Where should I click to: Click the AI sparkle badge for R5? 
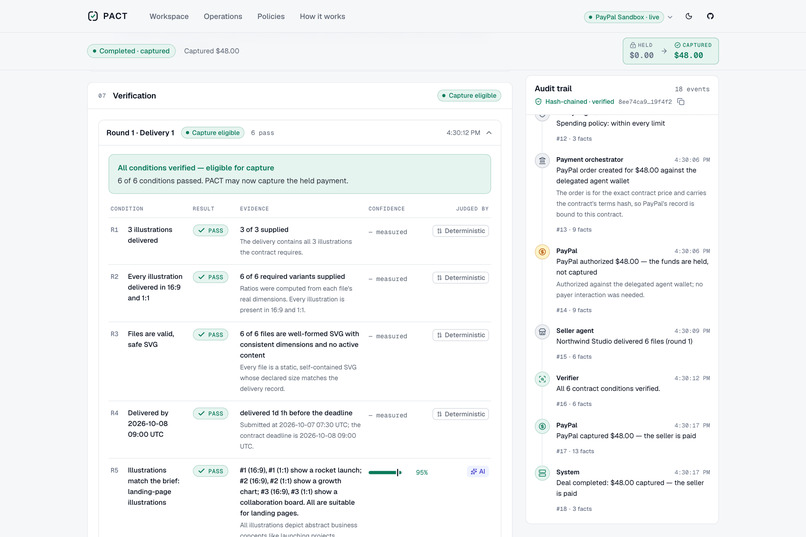point(478,471)
